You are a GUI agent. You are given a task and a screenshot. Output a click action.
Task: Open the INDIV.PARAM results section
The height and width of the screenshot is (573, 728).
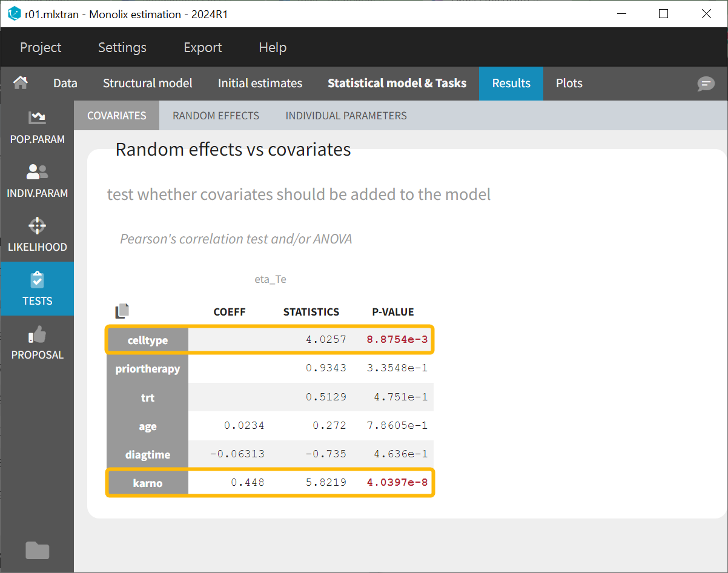click(37, 181)
